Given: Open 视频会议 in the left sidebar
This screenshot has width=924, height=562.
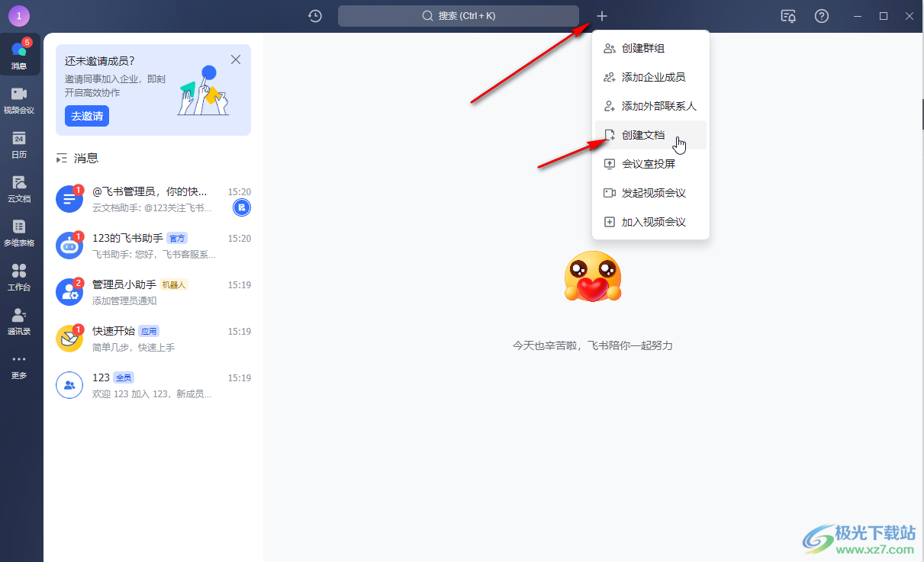Looking at the screenshot, I should (19, 100).
